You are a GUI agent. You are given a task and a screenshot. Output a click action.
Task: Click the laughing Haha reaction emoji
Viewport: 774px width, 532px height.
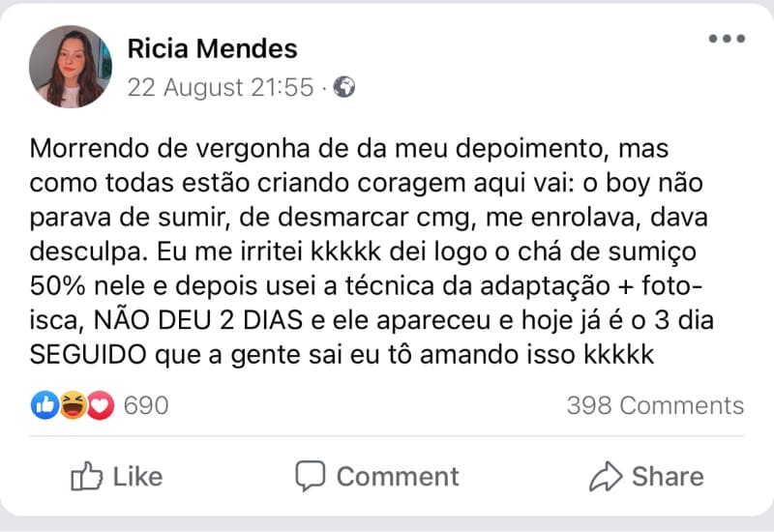(x=73, y=405)
